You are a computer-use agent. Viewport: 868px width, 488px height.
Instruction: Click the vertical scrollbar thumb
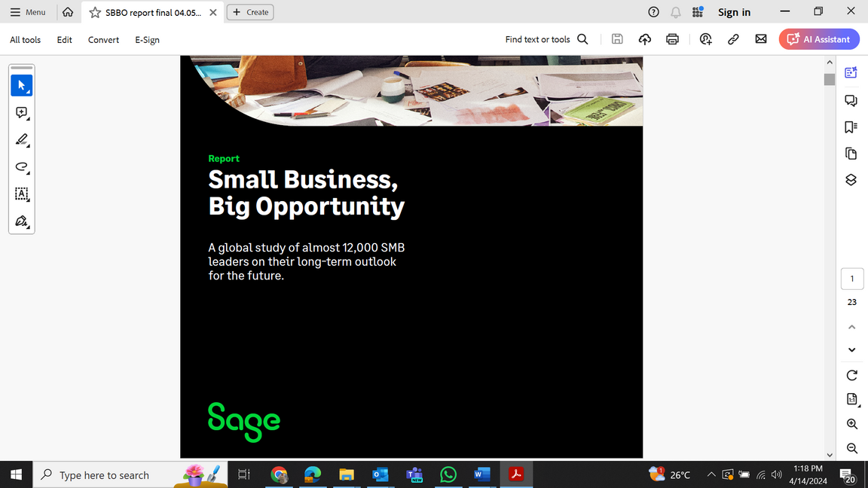[x=830, y=79]
